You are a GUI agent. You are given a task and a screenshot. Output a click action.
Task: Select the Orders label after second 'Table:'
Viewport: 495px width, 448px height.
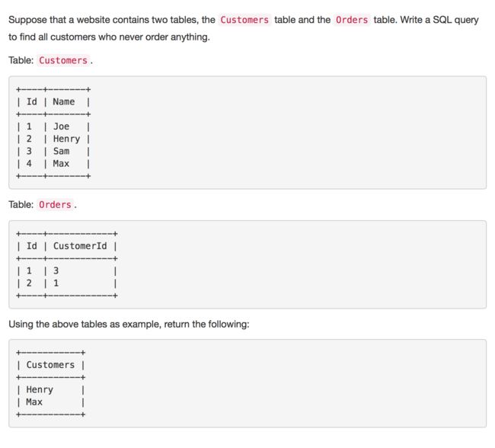point(55,205)
